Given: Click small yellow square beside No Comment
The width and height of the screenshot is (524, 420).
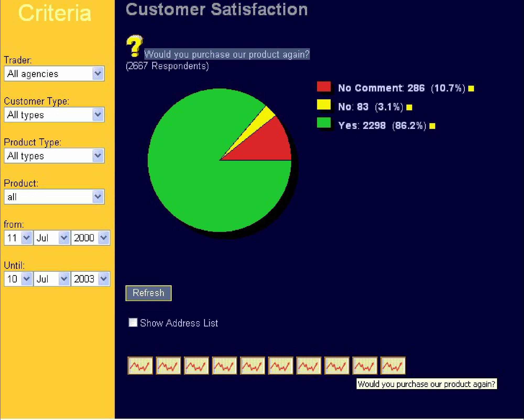Looking at the screenshot, I should tap(471, 89).
